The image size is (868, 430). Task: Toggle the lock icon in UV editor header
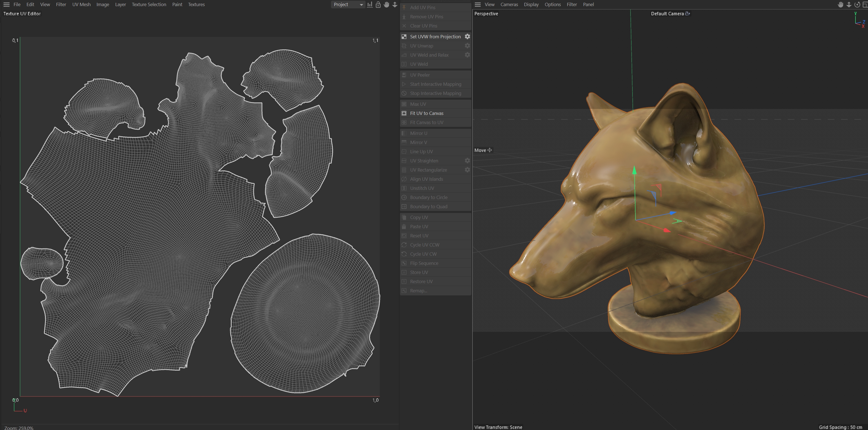pos(378,4)
